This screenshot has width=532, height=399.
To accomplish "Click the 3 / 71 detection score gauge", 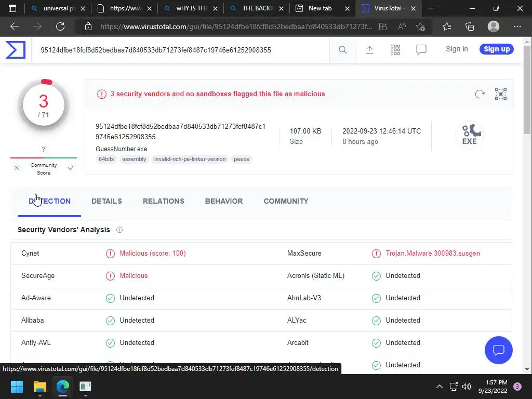I will (x=44, y=106).
